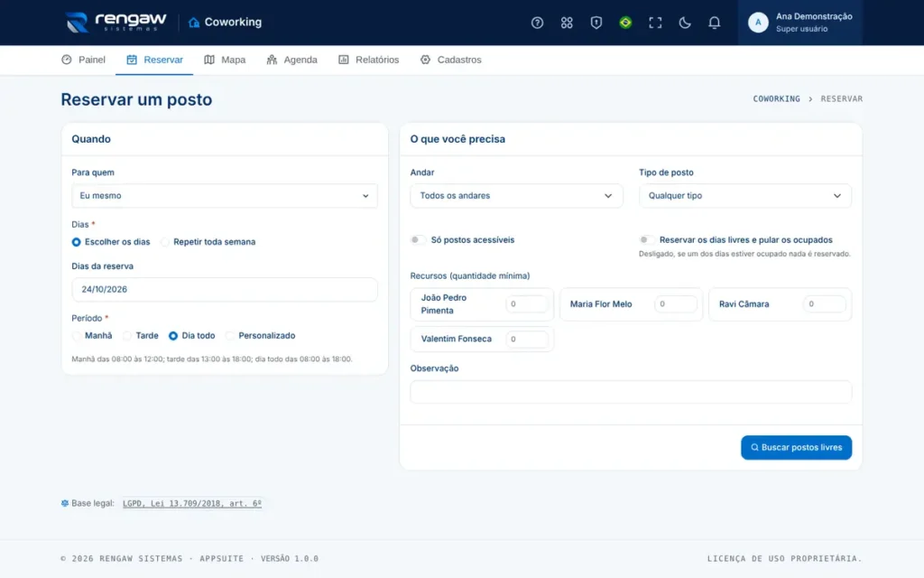924x578 pixels.
Task: Open the "Tipo de posto" dropdown
Action: click(744, 196)
